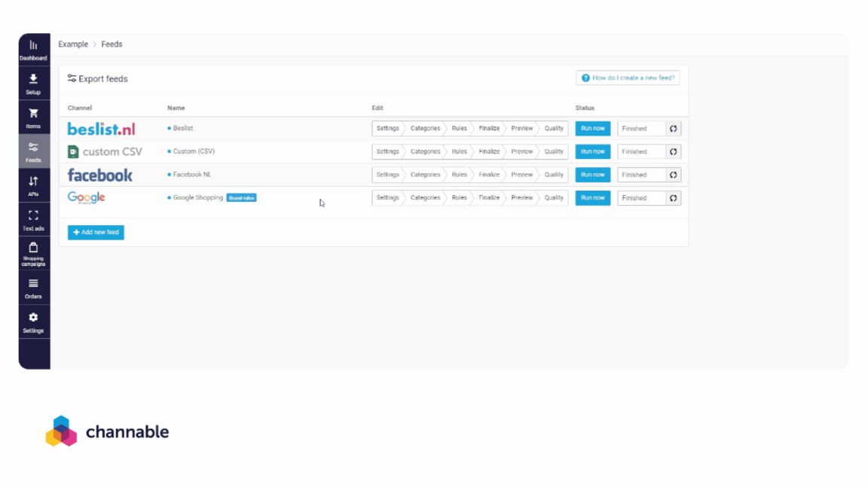
Task: Open Finalize step for Google Shopping feed
Action: pos(489,198)
